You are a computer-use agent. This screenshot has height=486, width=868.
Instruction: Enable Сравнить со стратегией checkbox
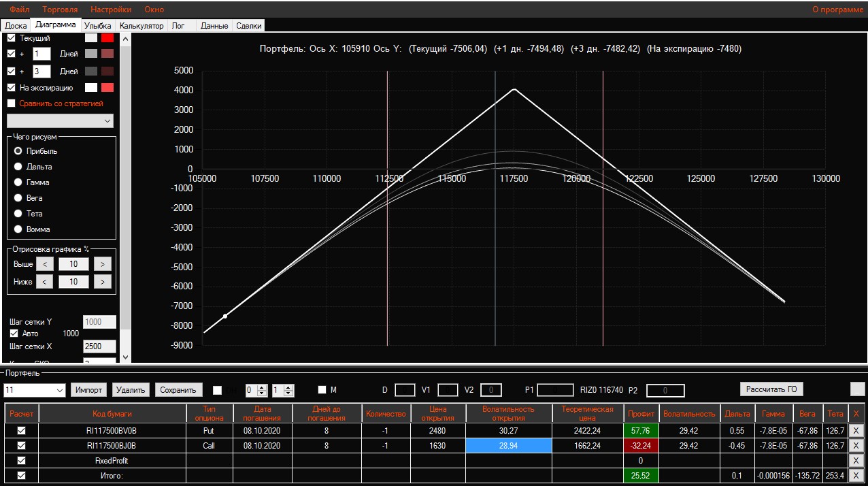click(x=11, y=103)
